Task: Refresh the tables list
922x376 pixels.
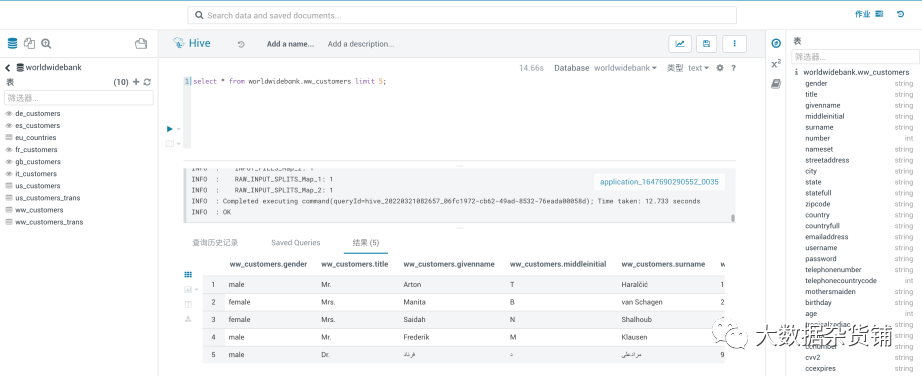Action: [147, 82]
